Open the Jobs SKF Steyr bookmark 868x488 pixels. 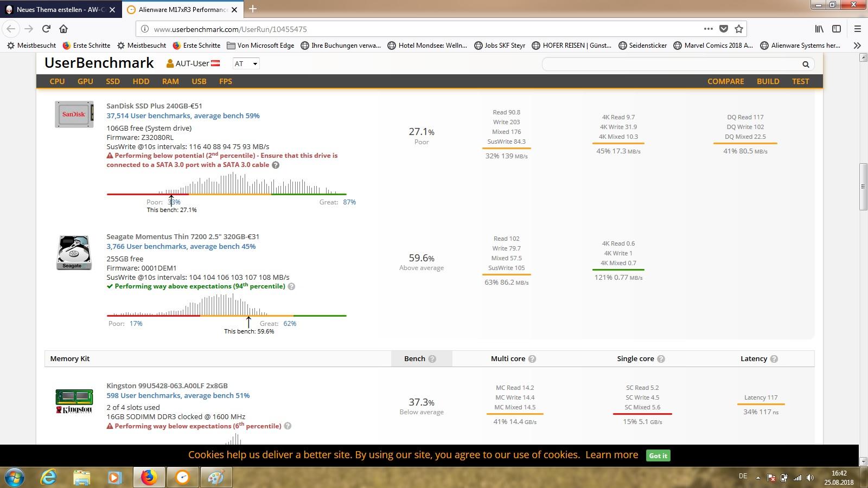pyautogui.click(x=500, y=46)
